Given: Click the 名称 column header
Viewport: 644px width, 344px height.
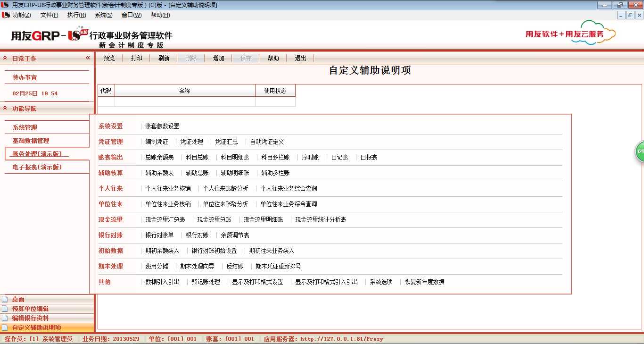Looking at the screenshot, I should click(x=185, y=91).
